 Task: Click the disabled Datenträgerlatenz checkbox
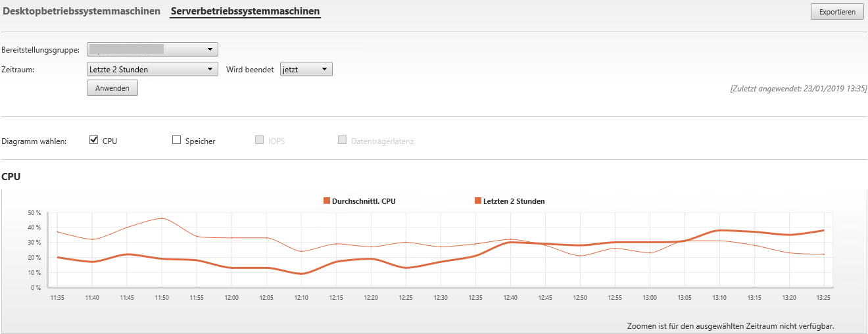(x=342, y=140)
